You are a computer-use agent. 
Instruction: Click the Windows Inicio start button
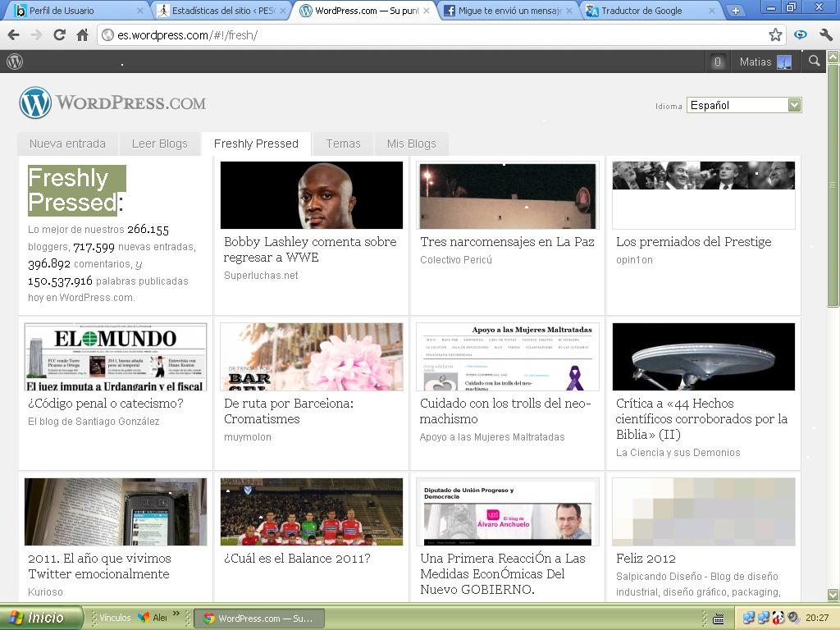41,618
